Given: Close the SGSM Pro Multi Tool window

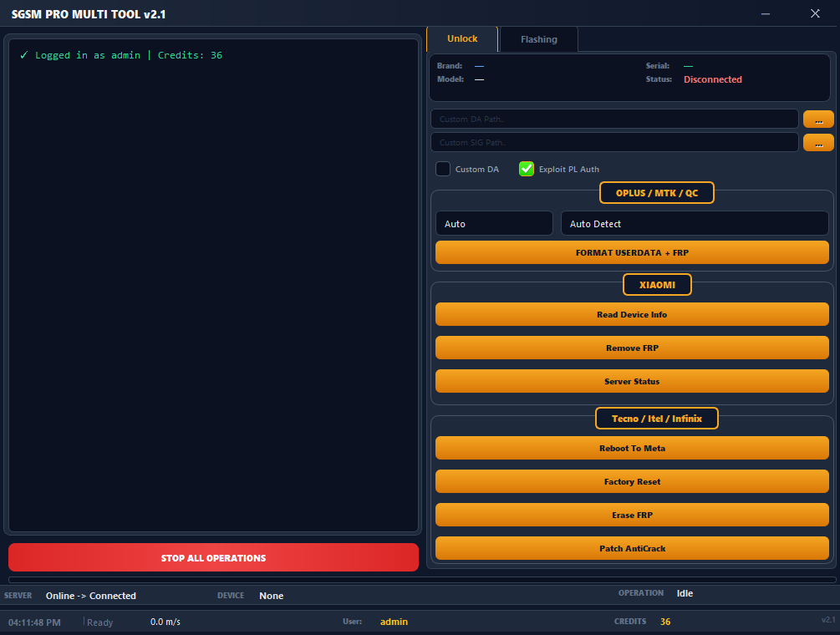Looking at the screenshot, I should click(815, 13).
